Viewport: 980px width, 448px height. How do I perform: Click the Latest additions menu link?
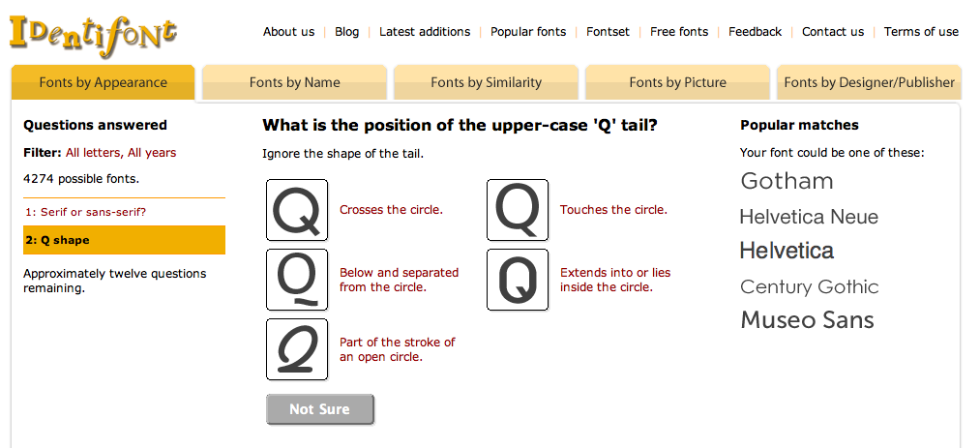425,32
